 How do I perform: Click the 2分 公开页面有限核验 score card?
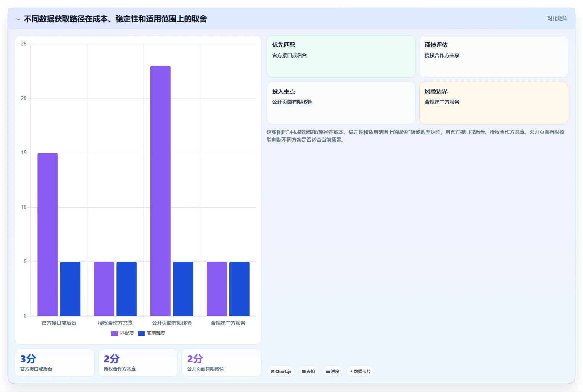(x=221, y=363)
